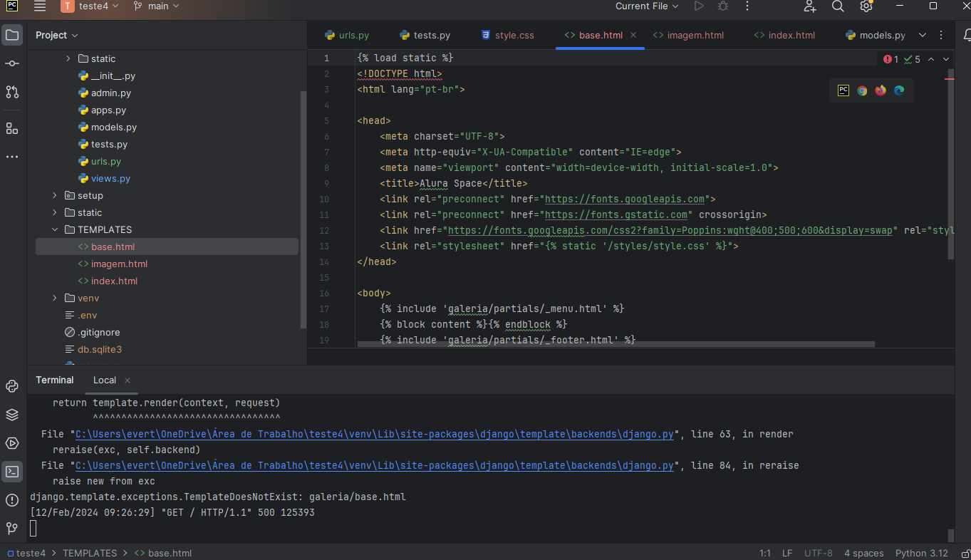Open the Notifications bell
This screenshot has height=560, width=971.
[x=967, y=35]
